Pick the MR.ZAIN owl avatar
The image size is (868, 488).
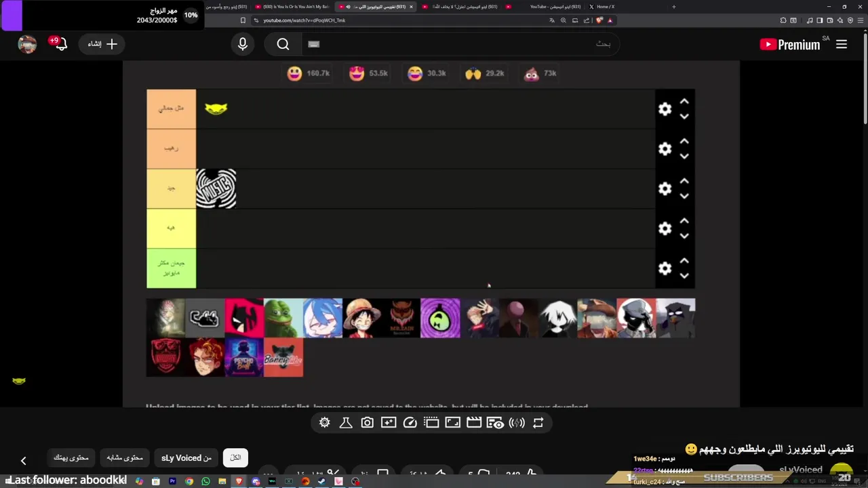tap(401, 318)
